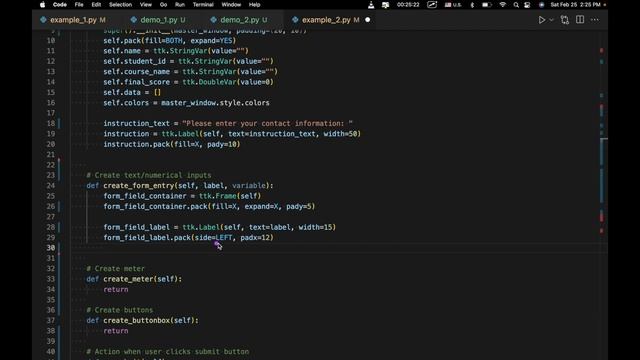Click the return statement on line 38
This screenshot has height=360, width=640.
[x=116, y=331]
